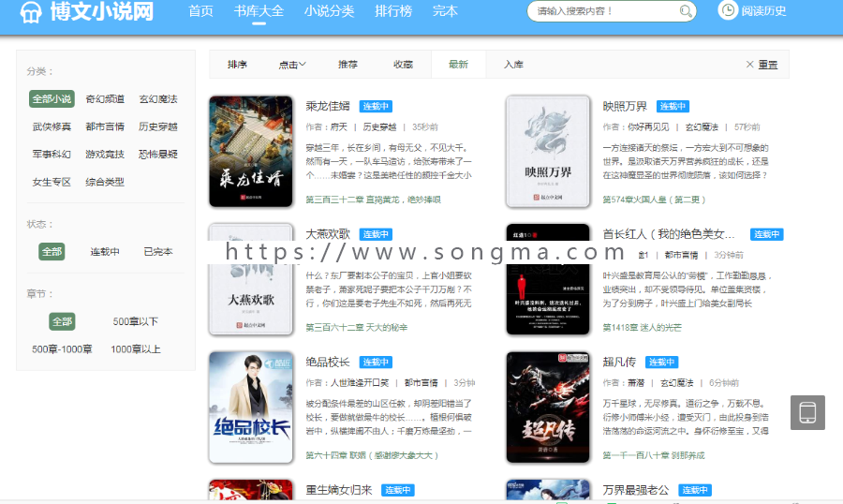Click 连载中 badge beside 乘龙佳婿

tap(376, 107)
